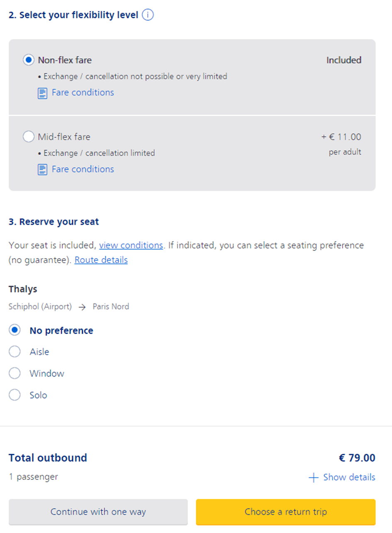This screenshot has width=392, height=533.
Task: Open the view conditions link
Action: [131, 245]
